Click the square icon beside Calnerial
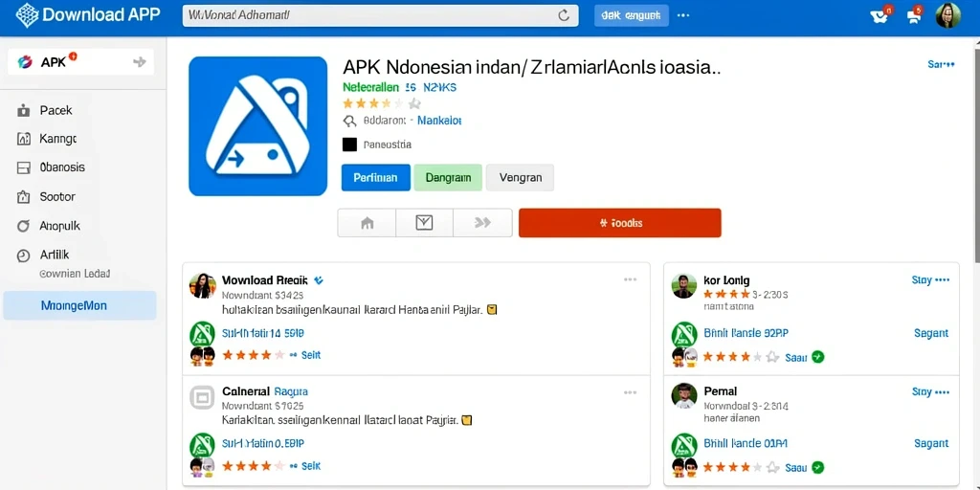Viewport: 980px width, 490px height. click(202, 397)
